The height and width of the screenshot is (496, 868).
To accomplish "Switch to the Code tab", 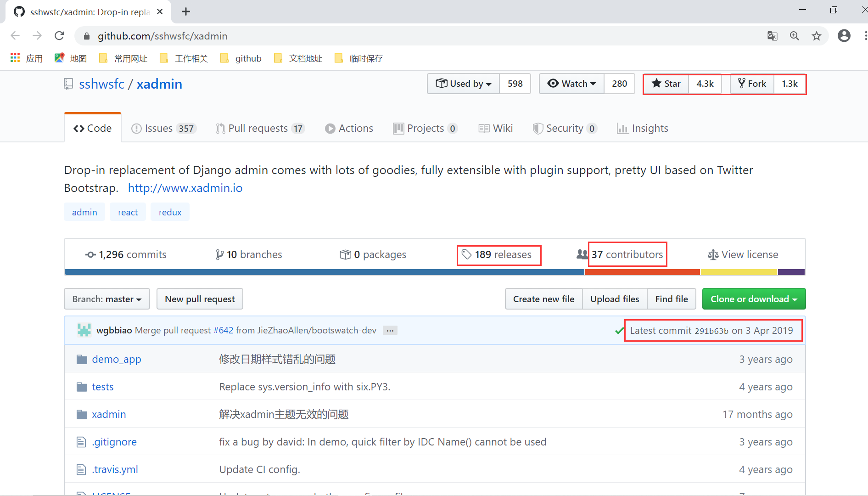I will [x=93, y=128].
